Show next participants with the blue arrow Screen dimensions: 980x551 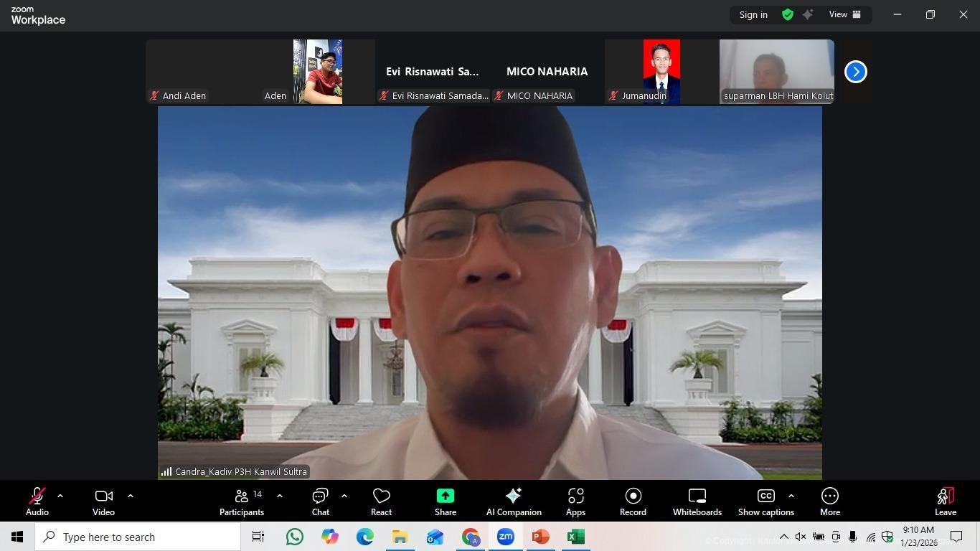(x=855, y=72)
